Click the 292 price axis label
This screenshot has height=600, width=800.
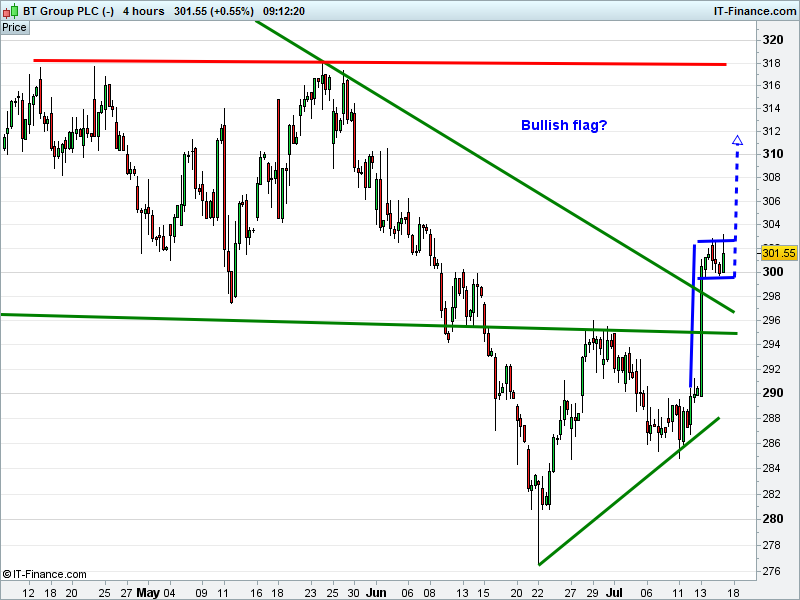[x=771, y=368]
